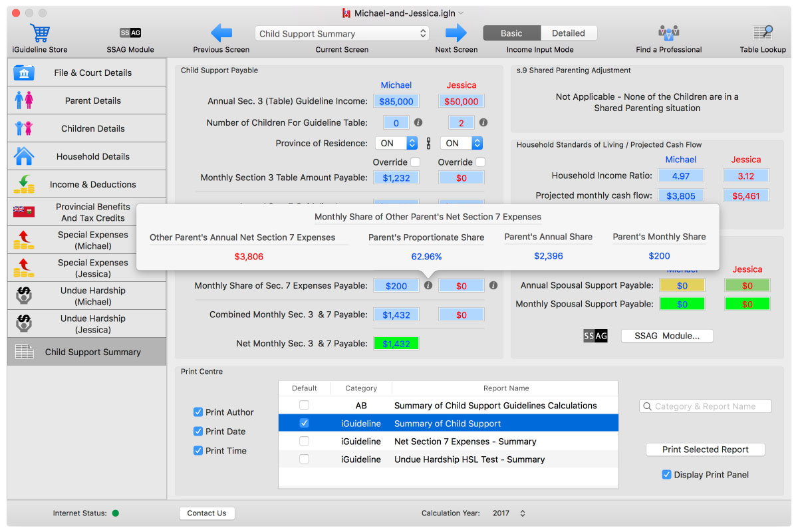
Task: Go to Previous Screen arrow
Action: pyautogui.click(x=221, y=33)
